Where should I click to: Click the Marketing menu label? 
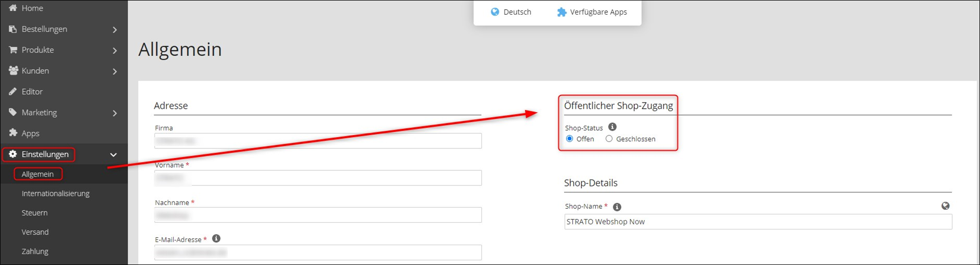39,112
